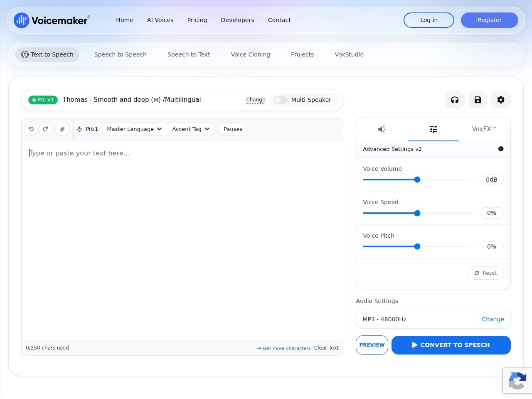Redo the last text edit
Image resolution: width=532 pixels, height=399 pixels.
[45, 129]
